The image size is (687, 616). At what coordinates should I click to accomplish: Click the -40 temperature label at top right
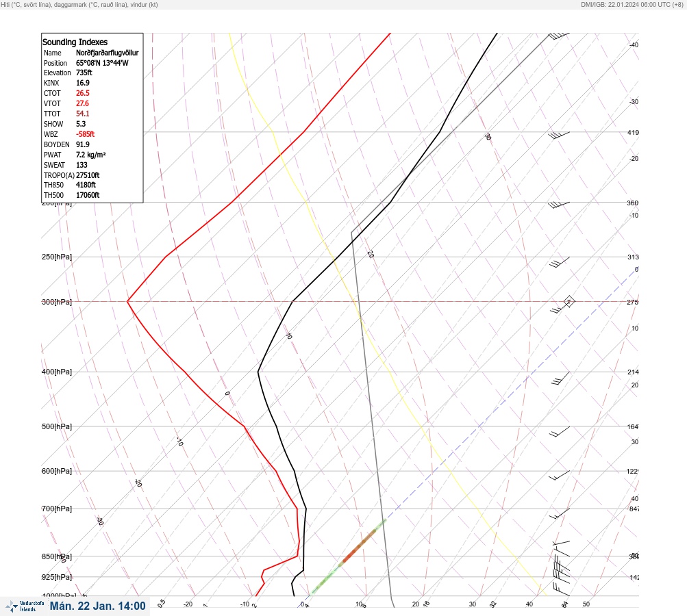click(x=634, y=44)
